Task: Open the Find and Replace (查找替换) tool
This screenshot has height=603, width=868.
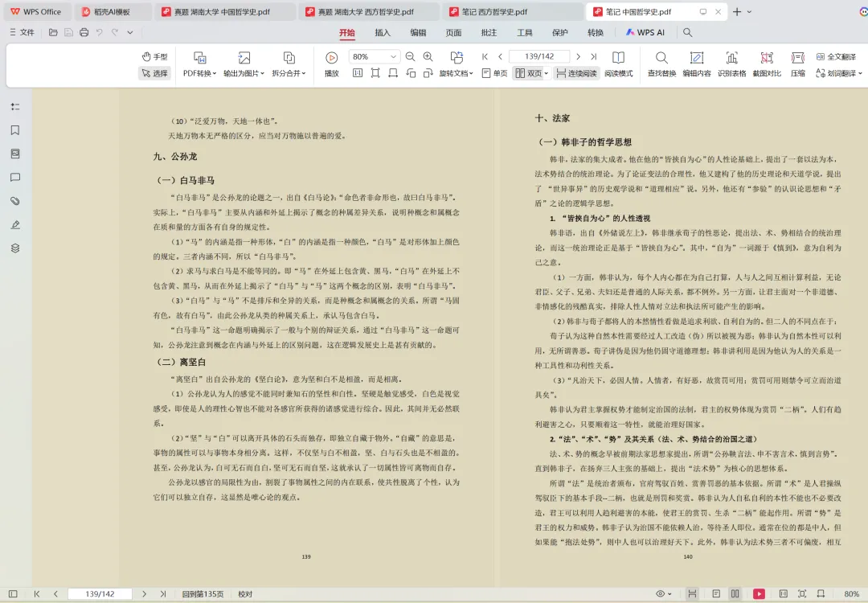Action: click(661, 64)
